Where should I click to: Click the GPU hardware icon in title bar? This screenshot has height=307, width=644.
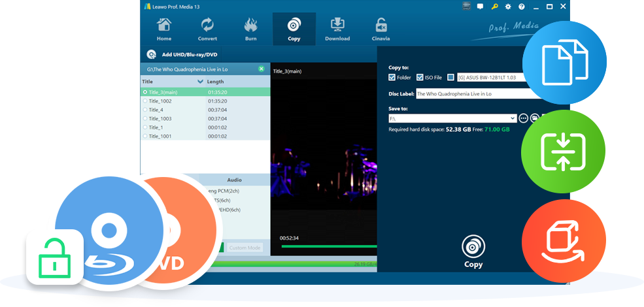[466, 6]
